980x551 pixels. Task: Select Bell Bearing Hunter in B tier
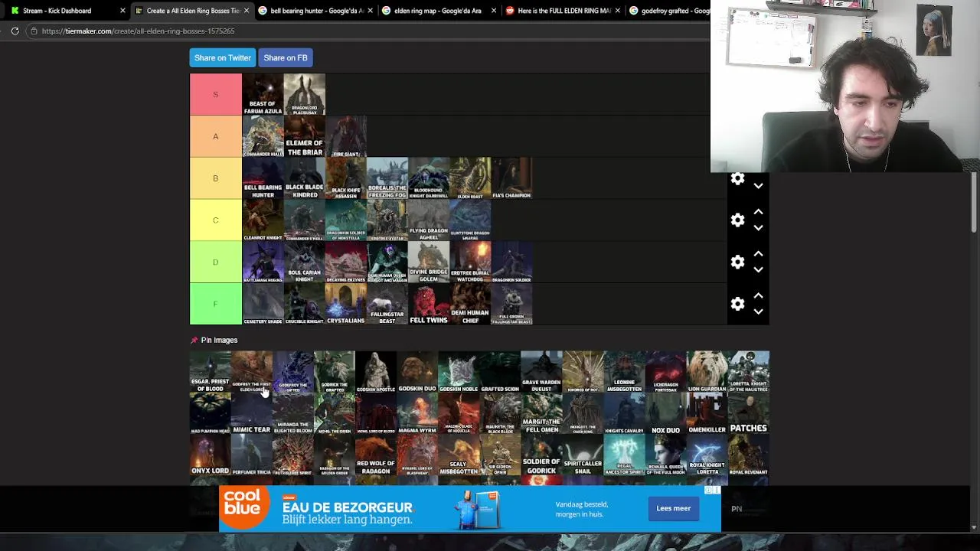pos(263,178)
